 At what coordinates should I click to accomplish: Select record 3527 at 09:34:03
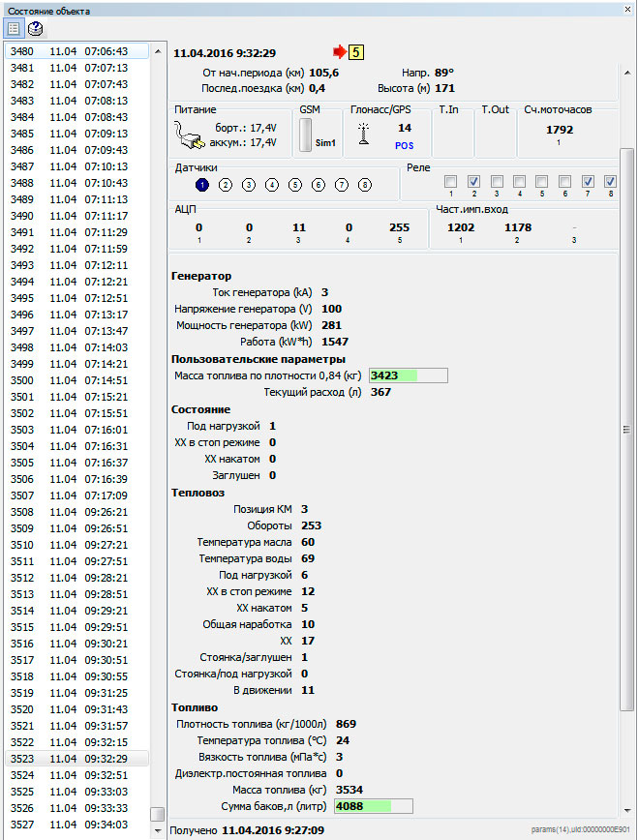click(x=77, y=825)
